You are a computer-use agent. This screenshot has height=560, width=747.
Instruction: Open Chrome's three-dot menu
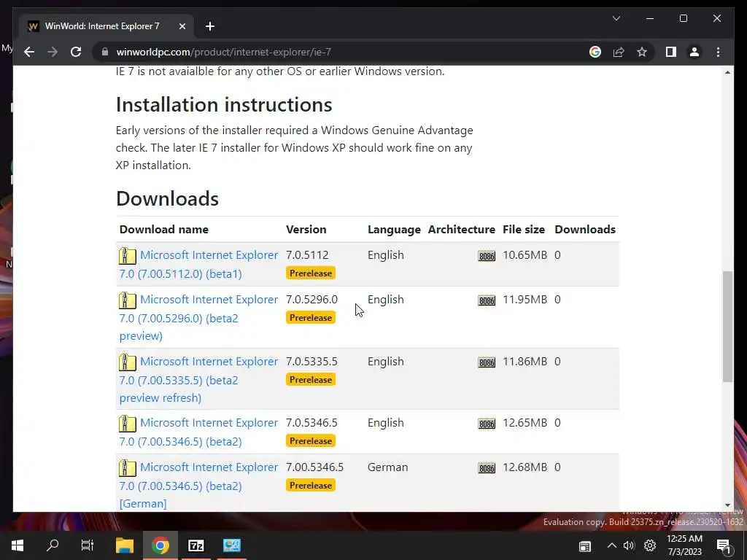pos(718,52)
